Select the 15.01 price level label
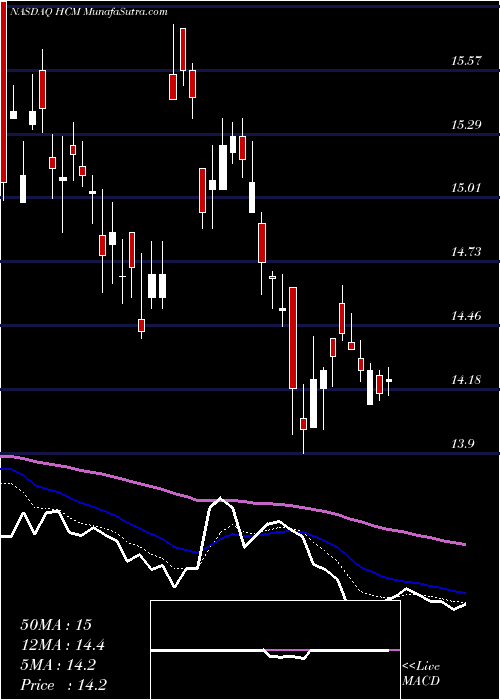This screenshot has height=700, width=500. (466, 188)
